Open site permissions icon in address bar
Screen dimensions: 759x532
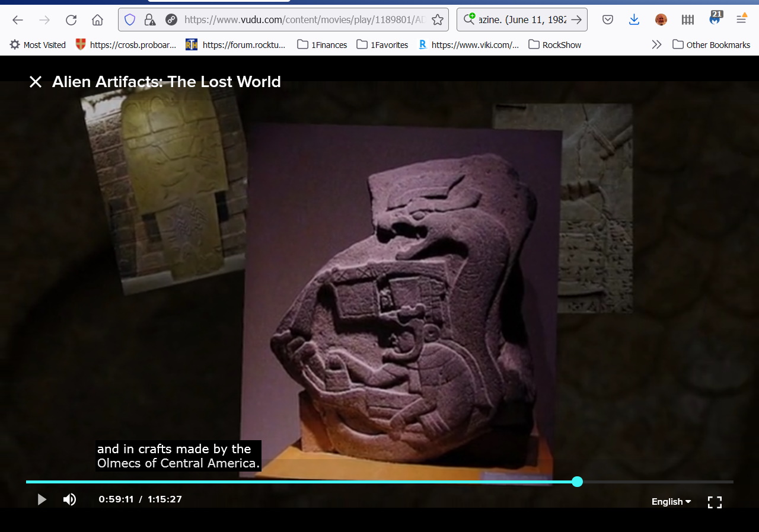point(171,20)
